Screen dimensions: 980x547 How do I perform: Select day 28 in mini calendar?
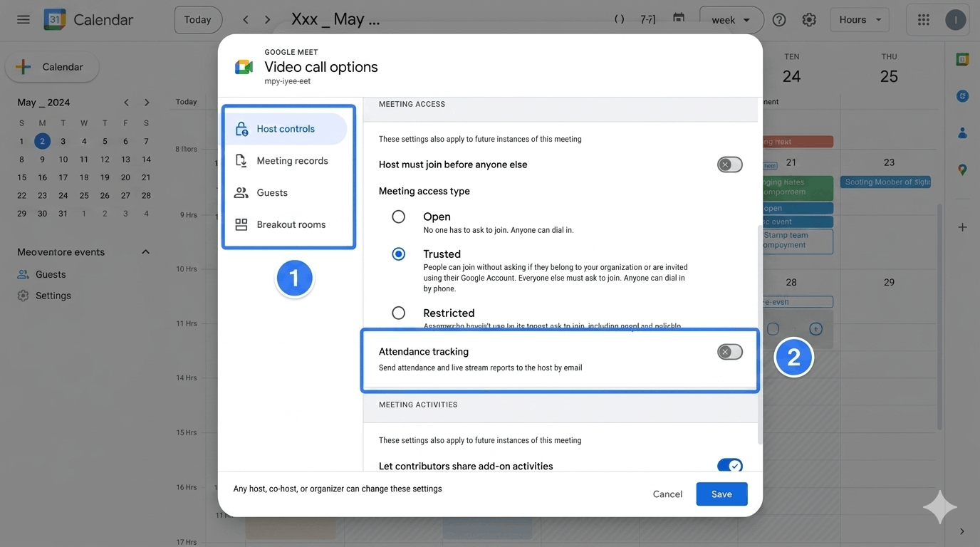[146, 195]
